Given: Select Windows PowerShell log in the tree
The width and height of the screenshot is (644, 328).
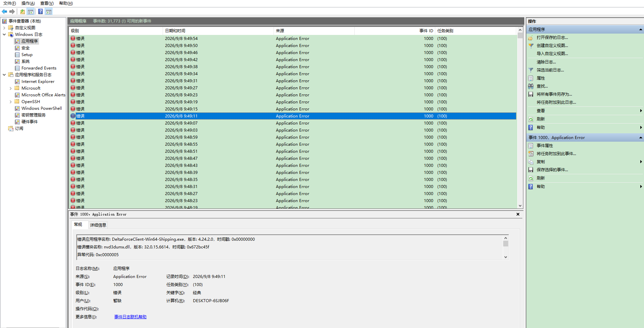Looking at the screenshot, I should click(x=42, y=108).
